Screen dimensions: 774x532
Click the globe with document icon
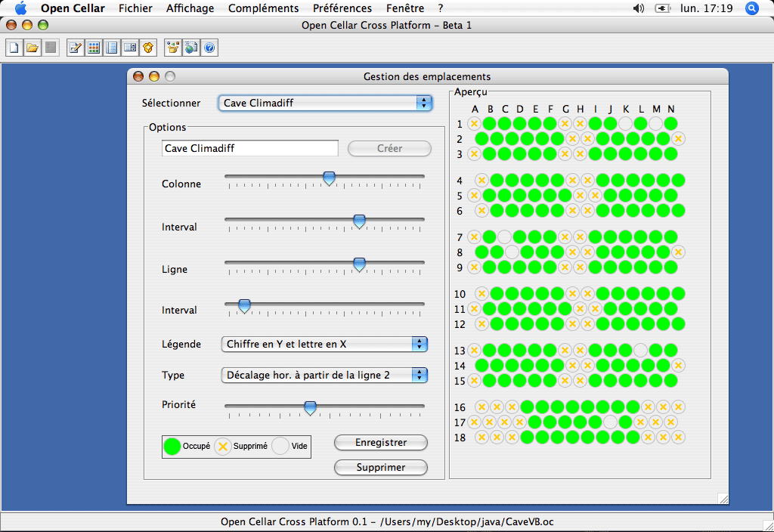click(x=191, y=48)
